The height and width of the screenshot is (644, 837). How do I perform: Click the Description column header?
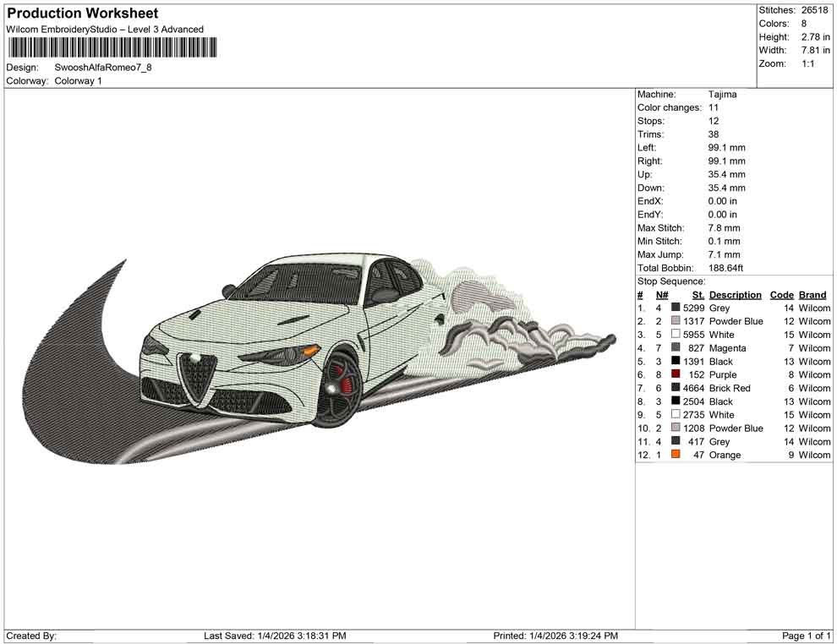coord(735,295)
